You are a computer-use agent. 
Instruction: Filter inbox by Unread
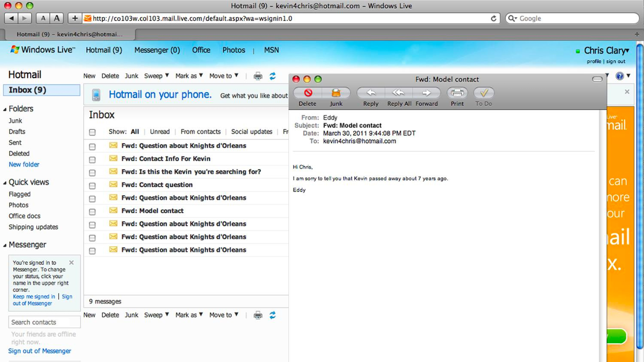coord(160,132)
